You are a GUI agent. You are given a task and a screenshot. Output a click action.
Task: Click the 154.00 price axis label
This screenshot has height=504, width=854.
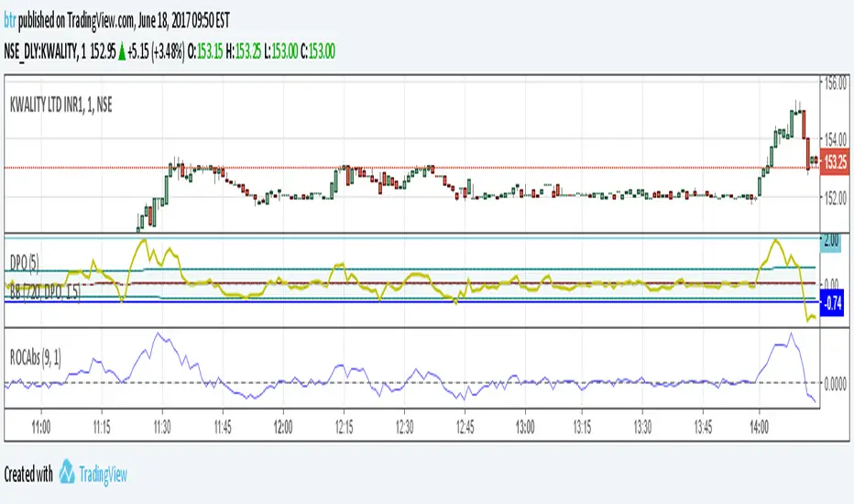tap(833, 139)
